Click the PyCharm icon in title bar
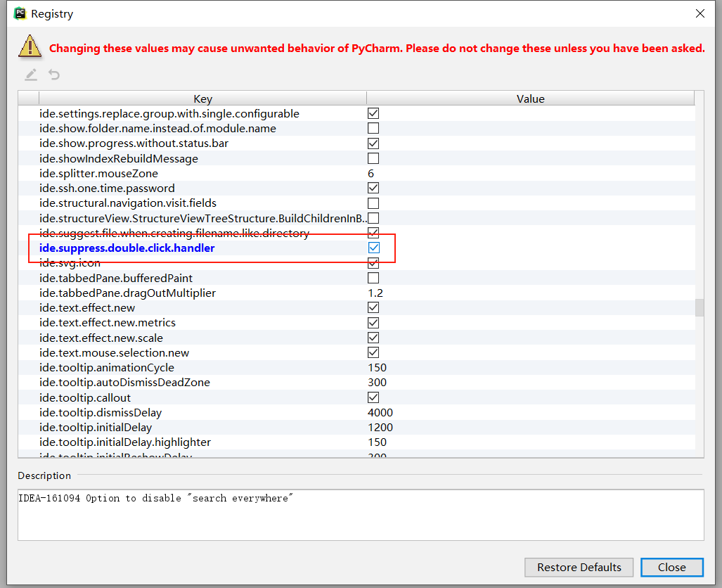The width and height of the screenshot is (722, 588). [x=20, y=14]
